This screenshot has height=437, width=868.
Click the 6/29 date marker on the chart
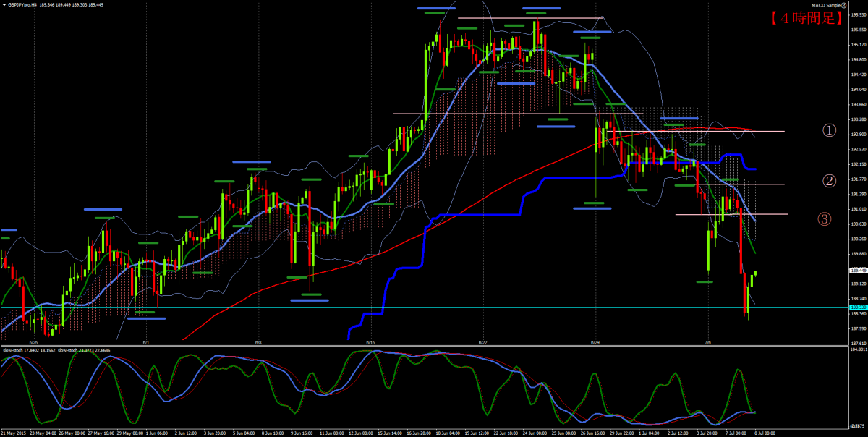coord(595,342)
